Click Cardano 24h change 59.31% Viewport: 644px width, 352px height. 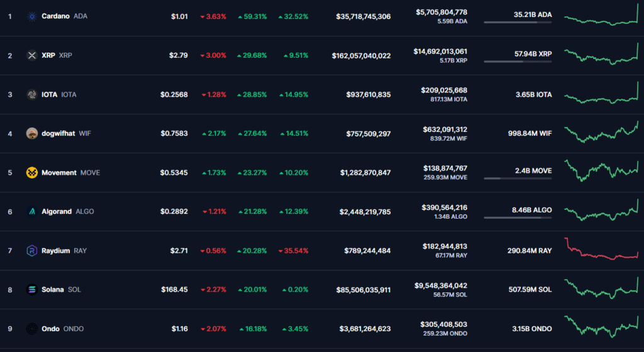[x=252, y=16]
